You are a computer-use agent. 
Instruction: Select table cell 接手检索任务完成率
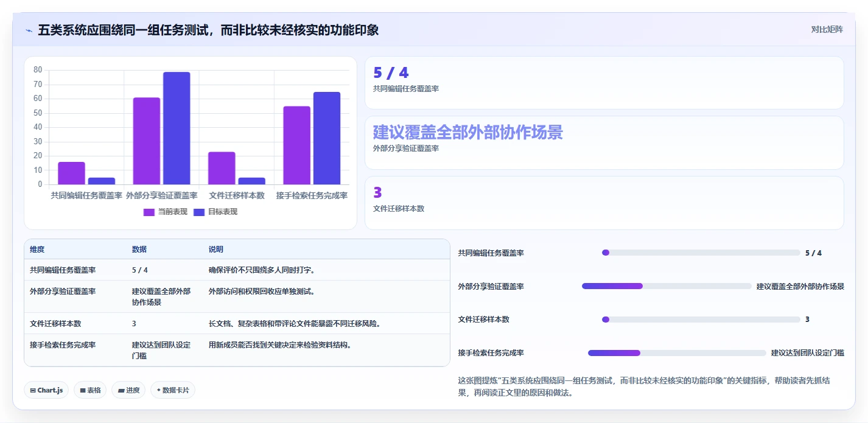point(63,345)
